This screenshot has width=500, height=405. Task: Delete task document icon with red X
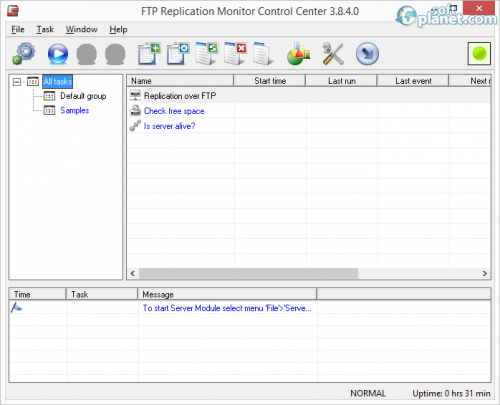(235, 53)
